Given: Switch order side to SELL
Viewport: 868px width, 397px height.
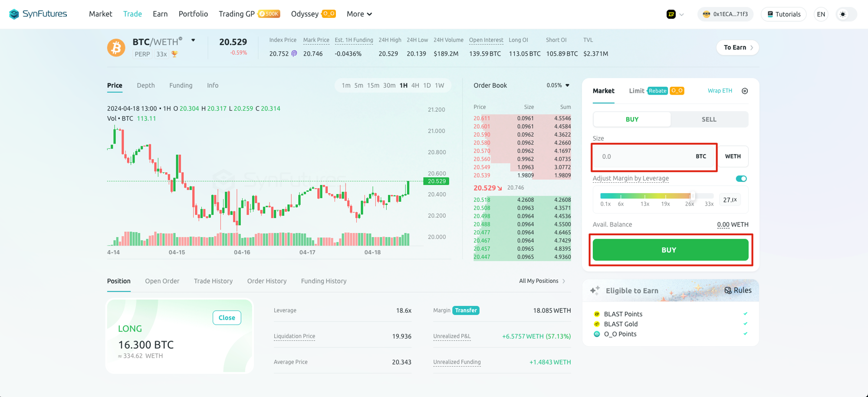Looking at the screenshot, I should [709, 119].
